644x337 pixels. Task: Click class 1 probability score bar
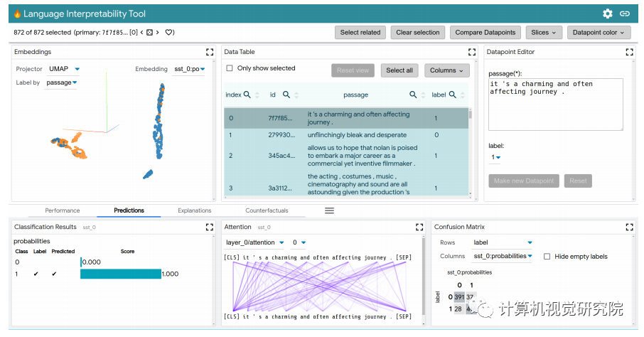pos(121,274)
